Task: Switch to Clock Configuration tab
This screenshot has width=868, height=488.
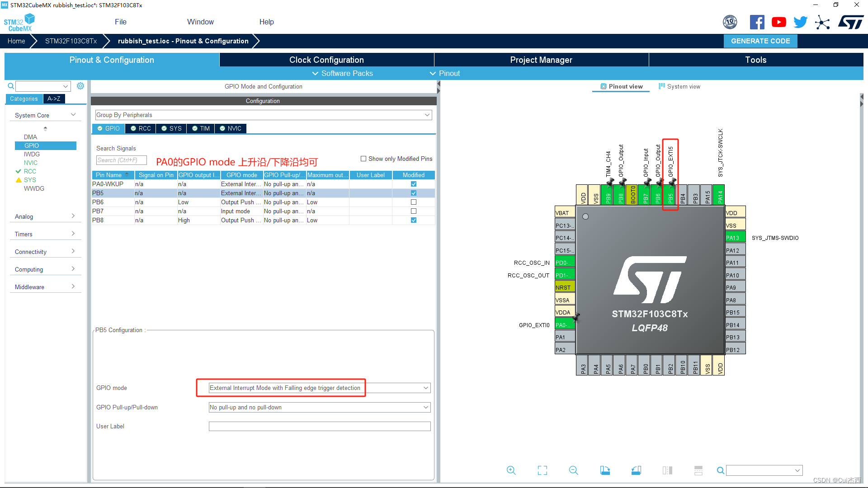Action: point(327,60)
